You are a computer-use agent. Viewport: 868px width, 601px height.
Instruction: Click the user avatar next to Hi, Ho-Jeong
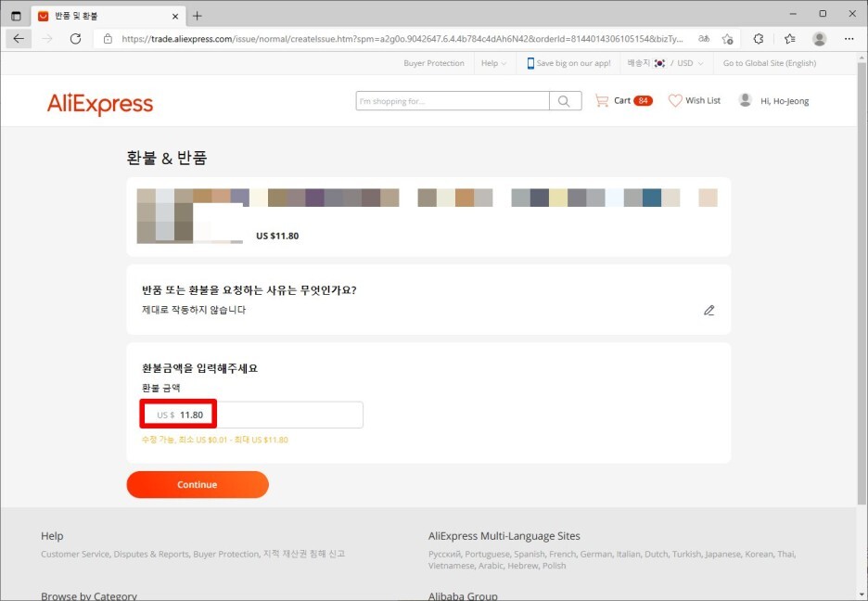745,100
